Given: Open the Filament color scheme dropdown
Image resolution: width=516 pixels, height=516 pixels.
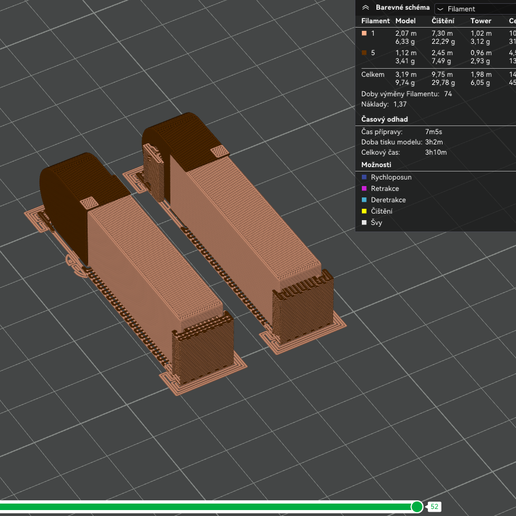Looking at the screenshot, I should [476, 9].
